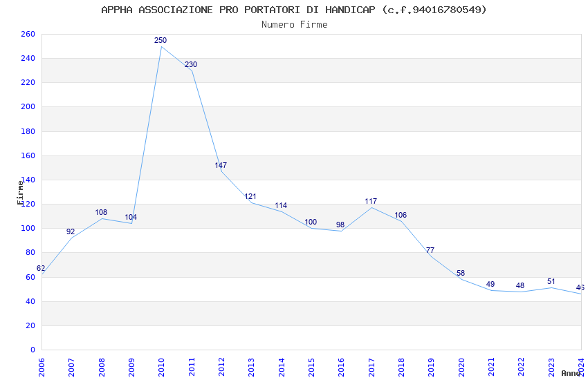The height and width of the screenshot is (380, 588).
Task: Click the 62 data label at 2006
Action: 41,268
